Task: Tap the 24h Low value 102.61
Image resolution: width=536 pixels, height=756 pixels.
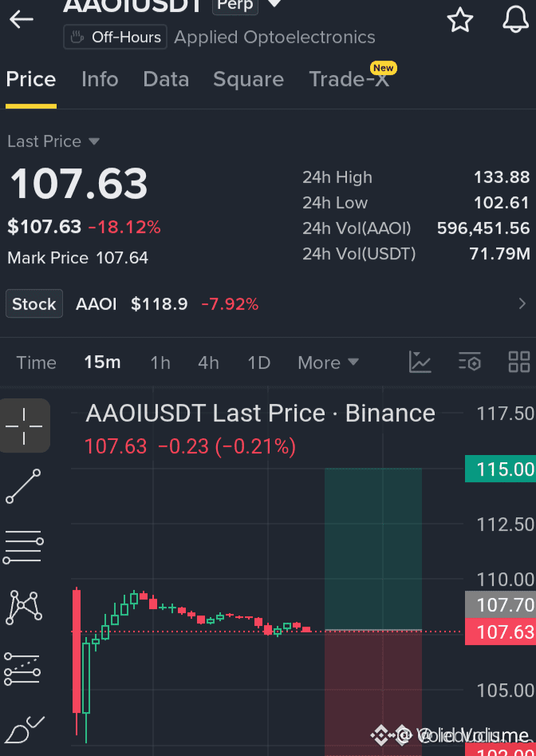Action: tap(502, 203)
